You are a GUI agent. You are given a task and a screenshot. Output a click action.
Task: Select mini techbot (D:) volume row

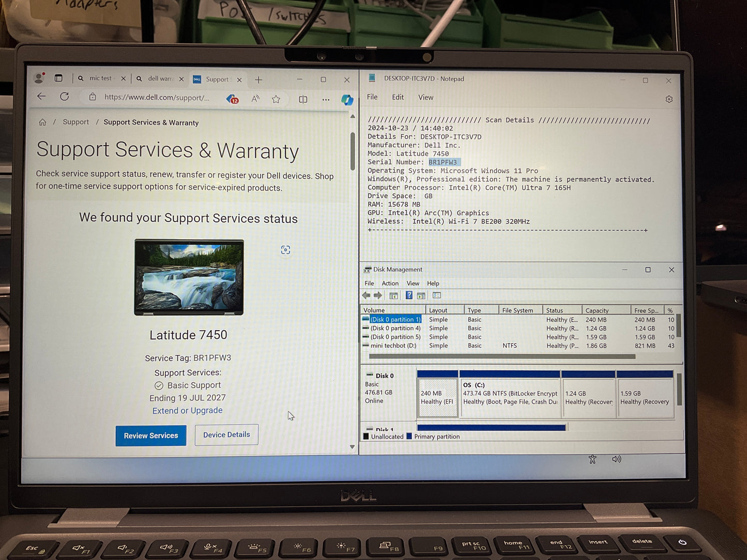tap(517, 346)
